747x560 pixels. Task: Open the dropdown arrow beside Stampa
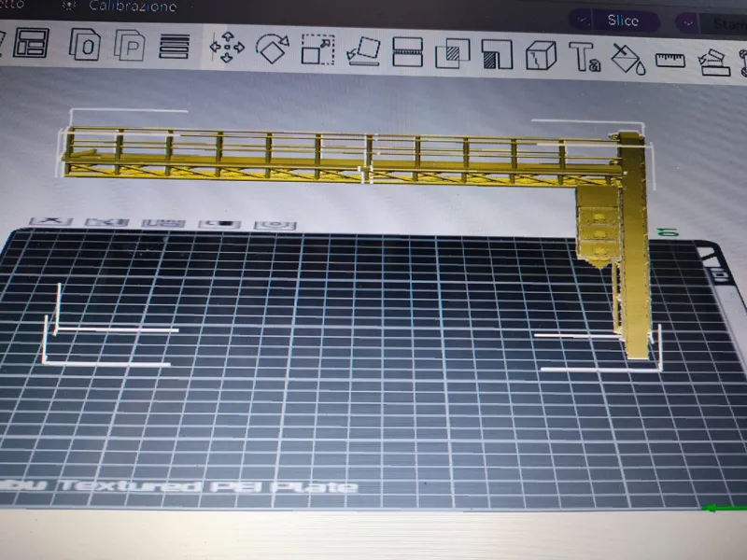pos(687,22)
